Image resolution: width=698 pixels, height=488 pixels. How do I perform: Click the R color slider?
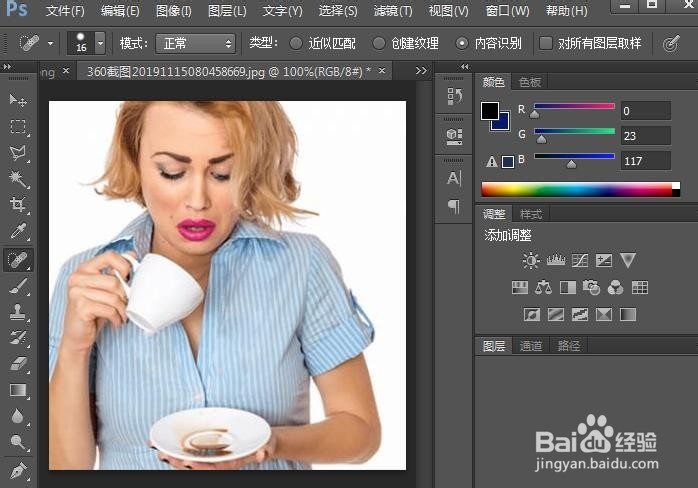574,106
